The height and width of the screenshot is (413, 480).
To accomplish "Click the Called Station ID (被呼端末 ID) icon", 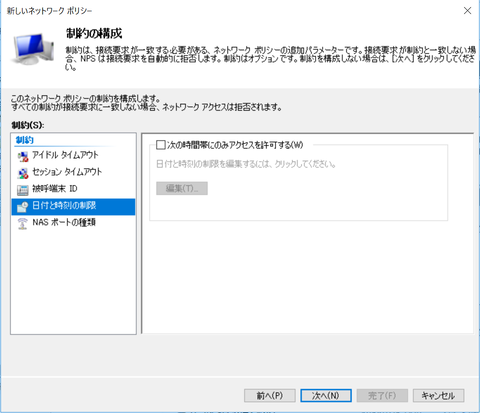I will pyautogui.click(x=23, y=190).
